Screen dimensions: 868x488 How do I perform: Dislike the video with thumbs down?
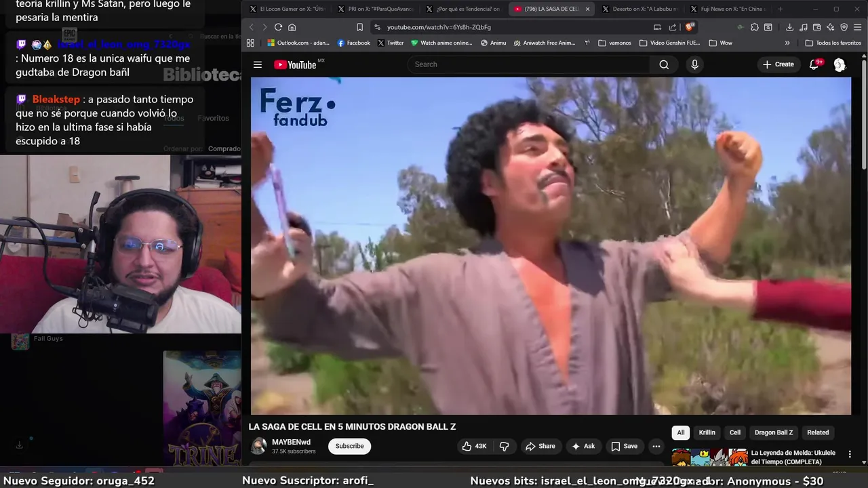[504, 446]
